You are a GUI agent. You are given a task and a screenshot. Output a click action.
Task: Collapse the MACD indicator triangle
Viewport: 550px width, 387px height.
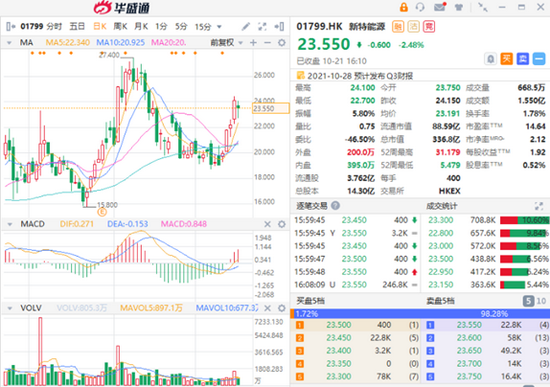[x=9, y=224]
